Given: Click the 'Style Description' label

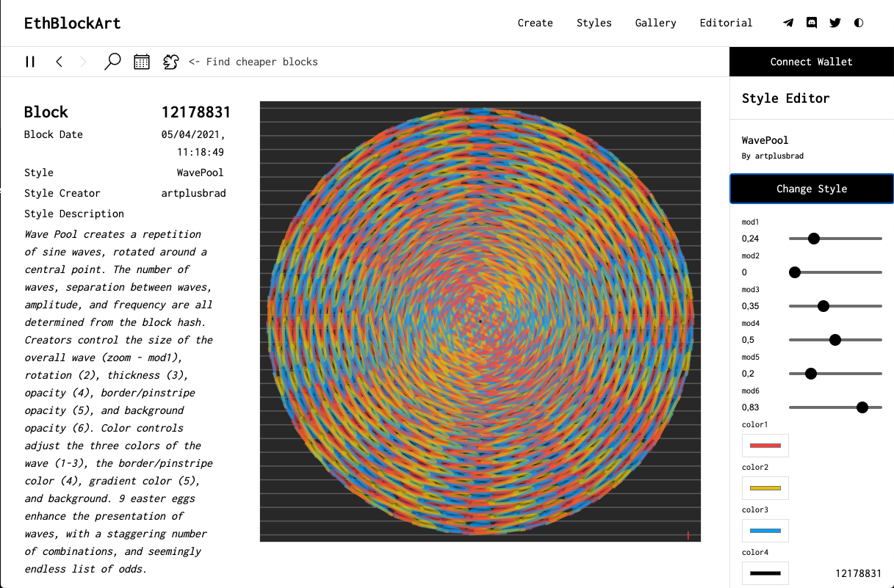Looking at the screenshot, I should coord(74,214).
